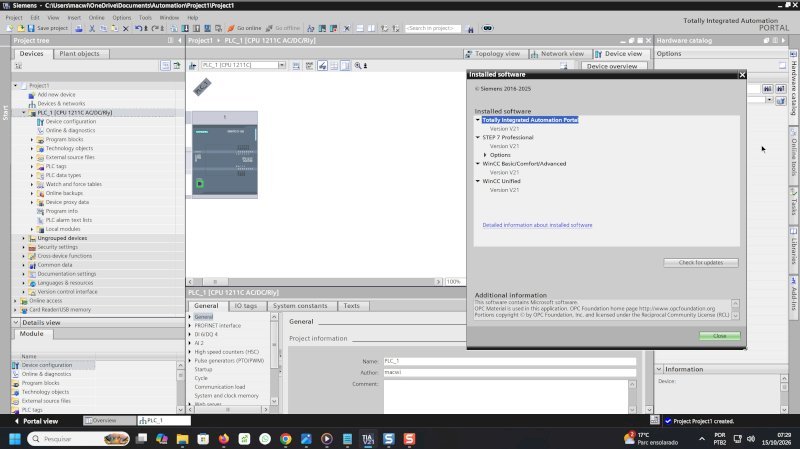
Task: Open the System constants tab
Action: (300, 306)
